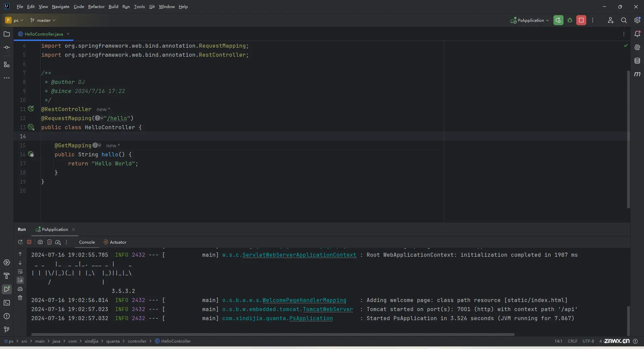Open WelcomePageHandlerMapping link in console
The height and width of the screenshot is (349, 644).
click(304, 300)
